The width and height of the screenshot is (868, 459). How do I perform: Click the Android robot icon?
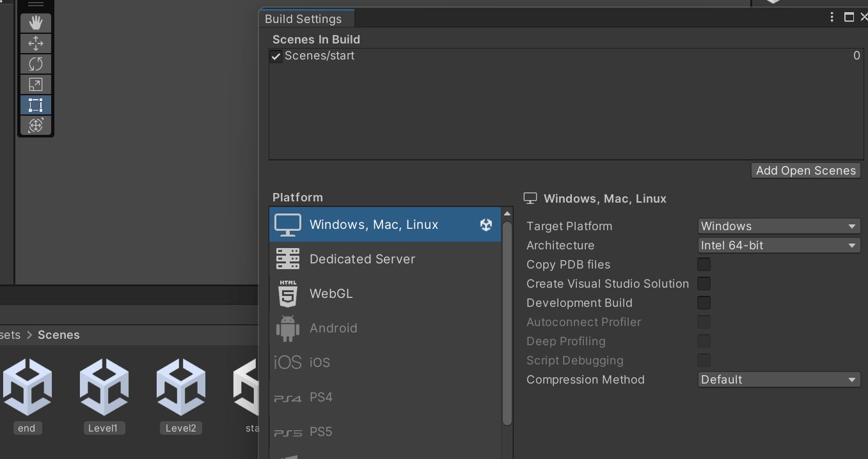tap(288, 328)
